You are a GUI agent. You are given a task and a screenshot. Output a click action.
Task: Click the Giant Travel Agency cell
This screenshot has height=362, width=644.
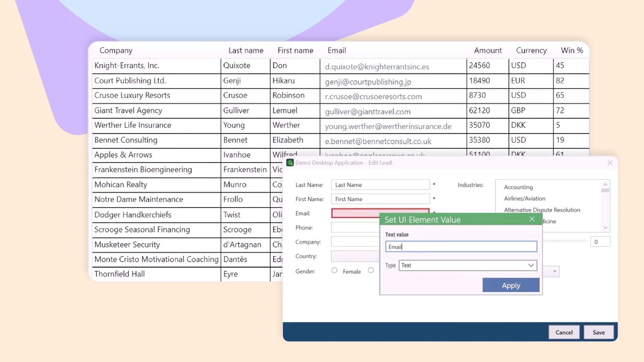156,111
